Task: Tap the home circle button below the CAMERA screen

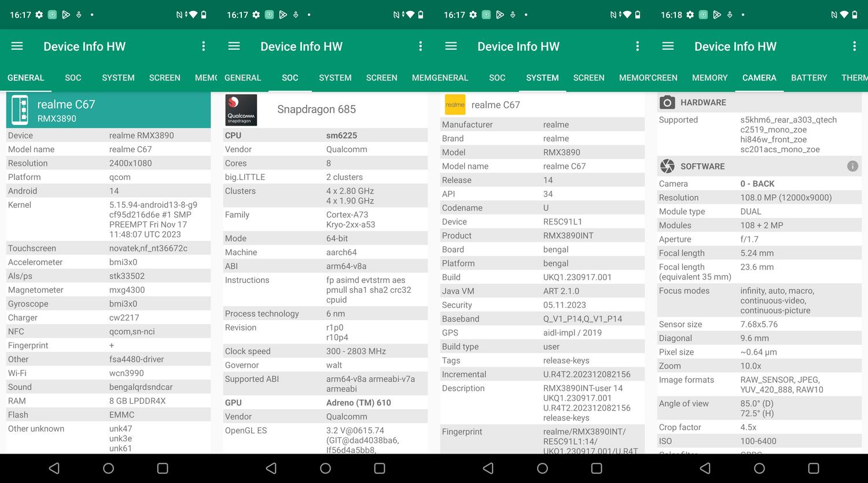Action: [x=759, y=468]
